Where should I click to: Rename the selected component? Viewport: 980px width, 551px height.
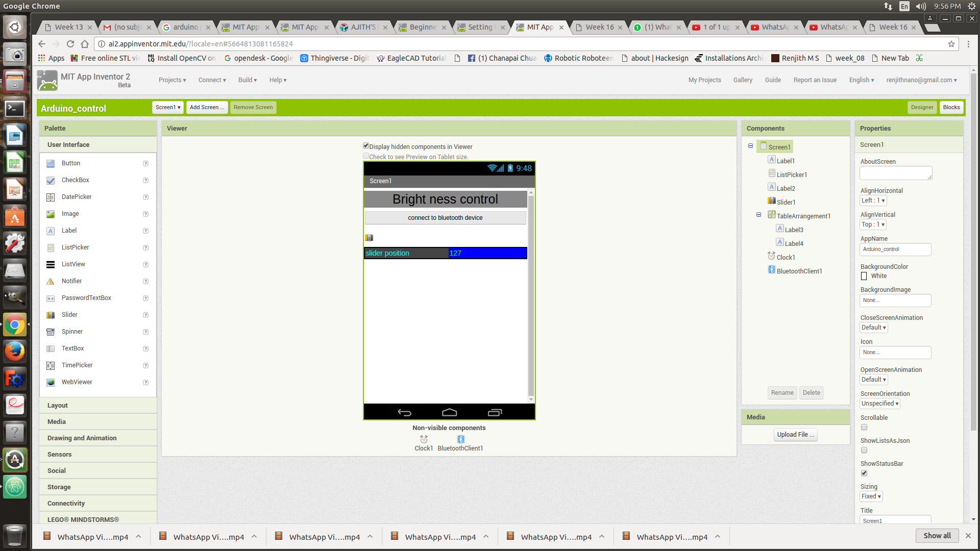coord(782,393)
